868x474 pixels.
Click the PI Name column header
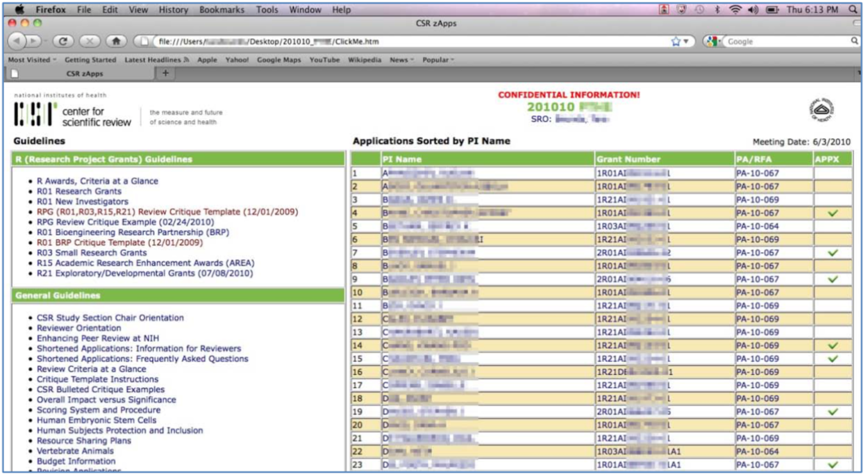[487, 159]
